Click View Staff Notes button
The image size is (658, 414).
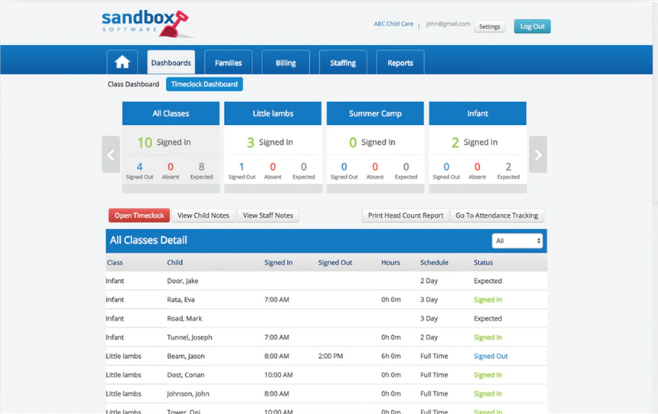pyautogui.click(x=268, y=215)
